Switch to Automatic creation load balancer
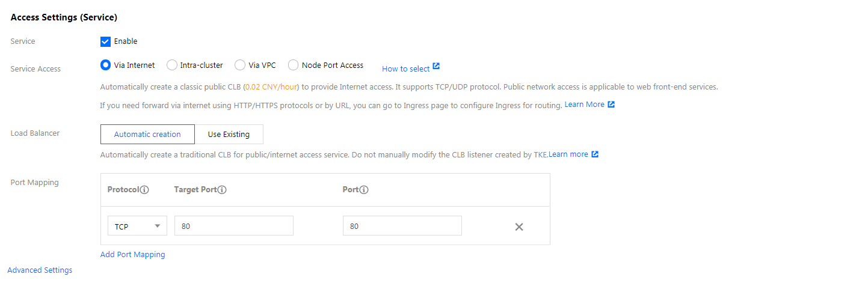Viewport: 868px width, 298px height. 147,134
